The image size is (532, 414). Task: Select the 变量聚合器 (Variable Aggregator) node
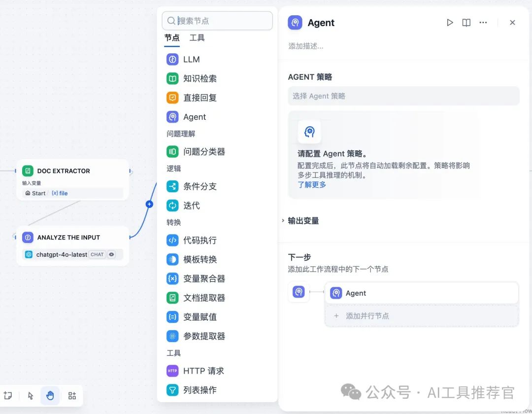click(x=203, y=278)
